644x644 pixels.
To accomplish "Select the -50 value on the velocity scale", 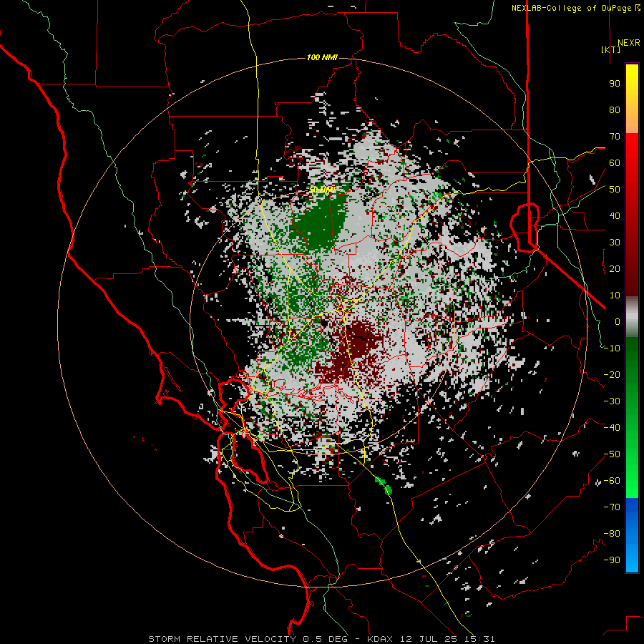I will click(612, 454).
